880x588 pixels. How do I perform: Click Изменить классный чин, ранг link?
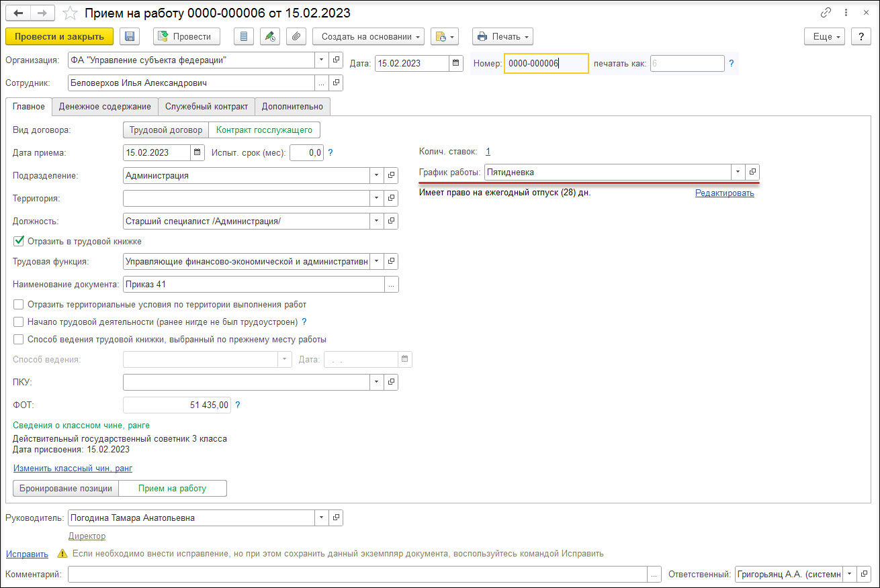click(x=73, y=468)
